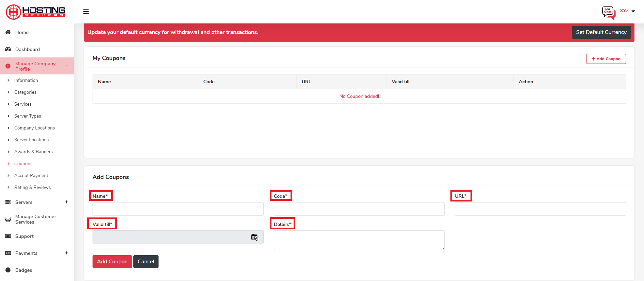The width and height of the screenshot is (644, 281).
Task: Open Server Types submenu item
Action: click(x=28, y=116)
